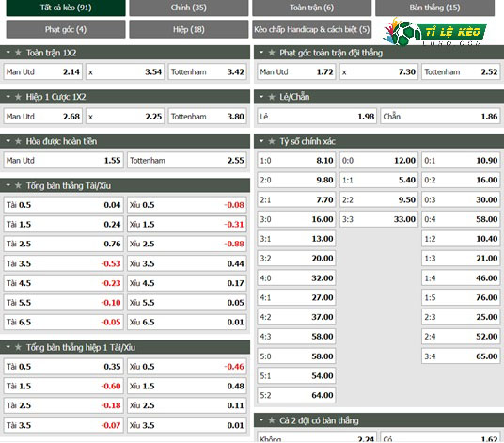
Task: Open the Phạt góc (4) tab
Action: 66,29
